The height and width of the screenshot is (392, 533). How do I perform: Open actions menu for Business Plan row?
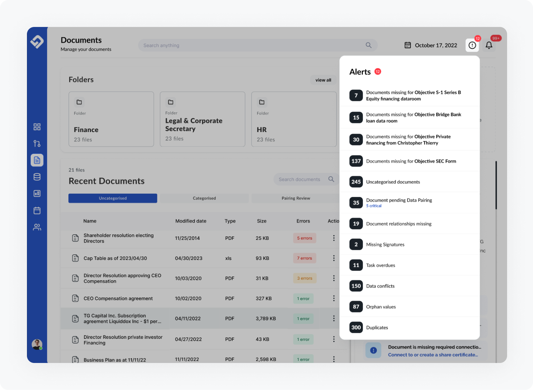pos(334,359)
